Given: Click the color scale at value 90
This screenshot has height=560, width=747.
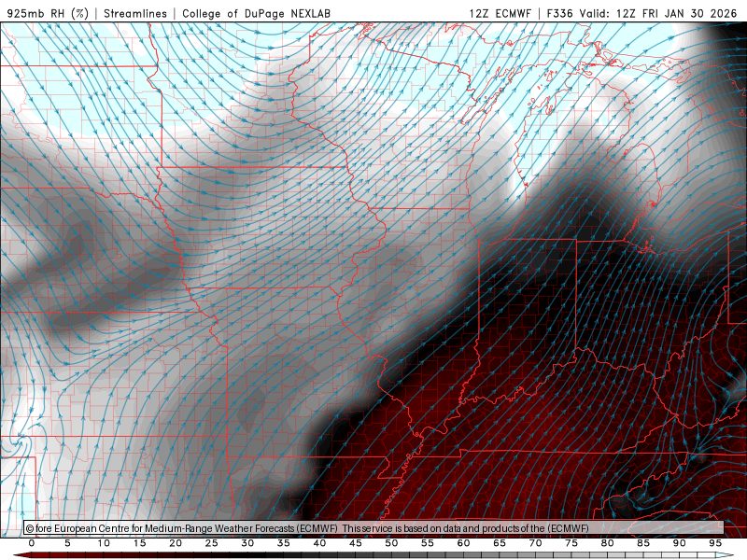Looking at the screenshot, I should [x=679, y=543].
